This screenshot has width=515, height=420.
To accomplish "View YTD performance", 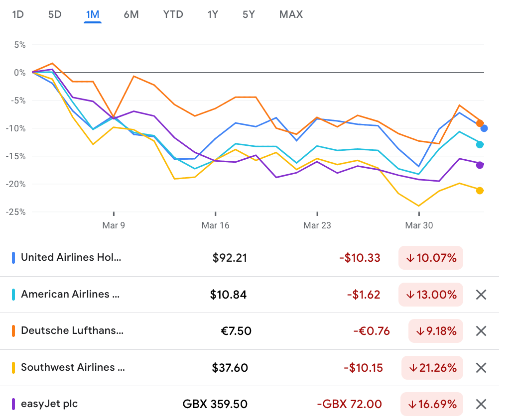I will (173, 14).
